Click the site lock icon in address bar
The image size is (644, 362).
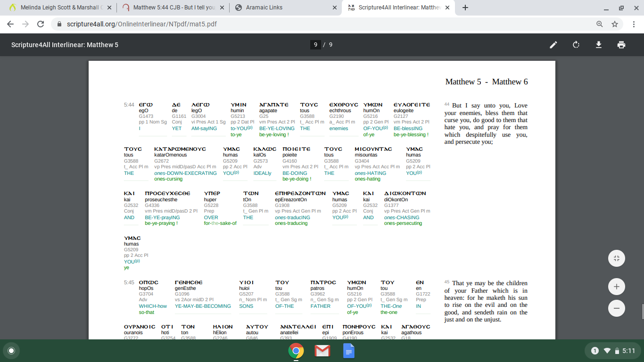point(59,24)
